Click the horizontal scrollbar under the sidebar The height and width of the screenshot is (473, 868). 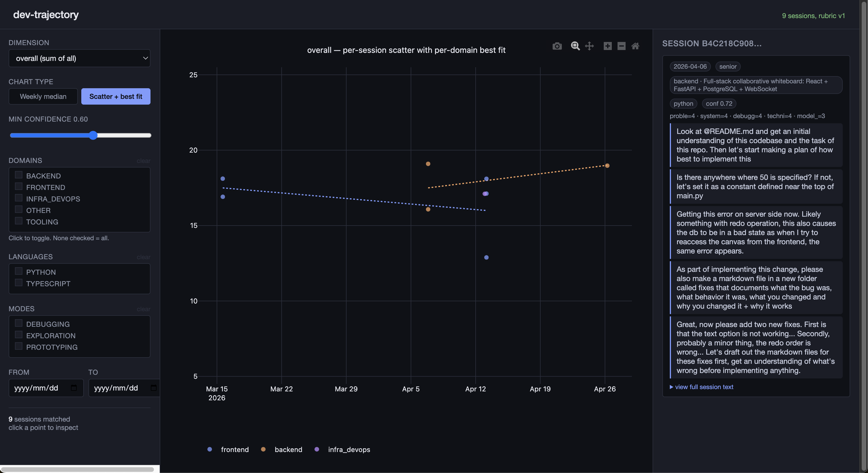point(78,469)
